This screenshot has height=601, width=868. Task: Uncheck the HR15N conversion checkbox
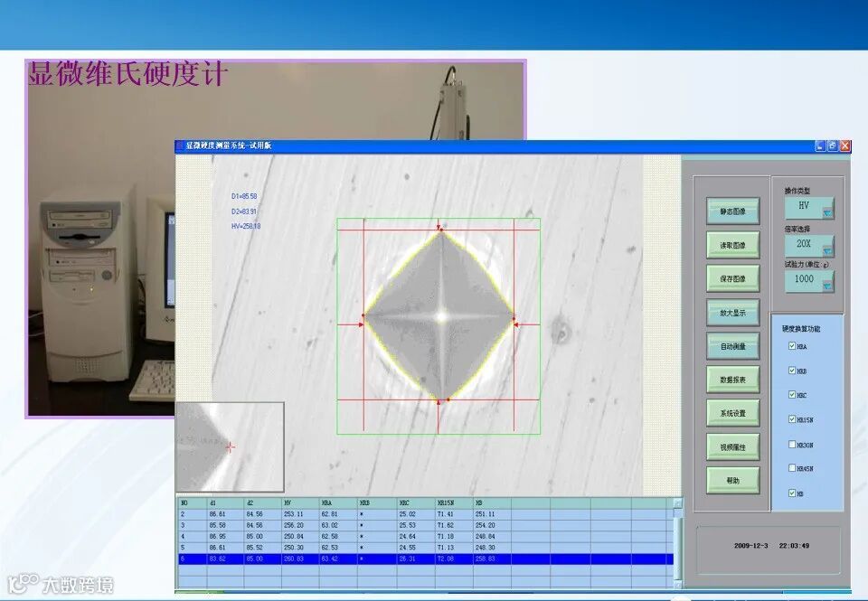(792, 419)
